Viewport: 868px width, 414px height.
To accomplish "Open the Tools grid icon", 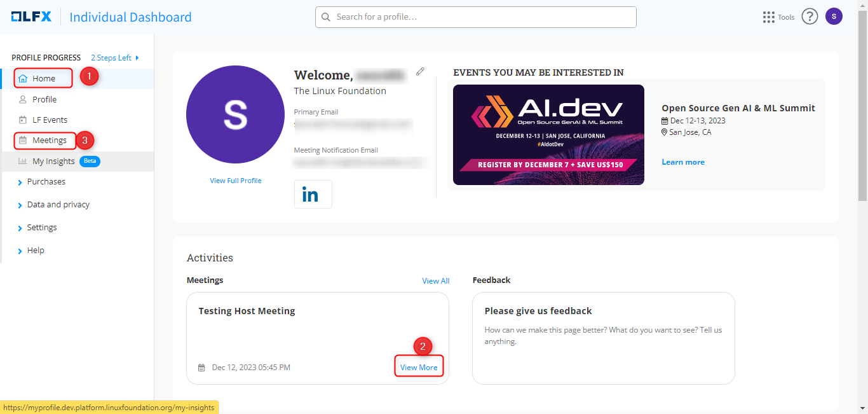I will 769,17.
